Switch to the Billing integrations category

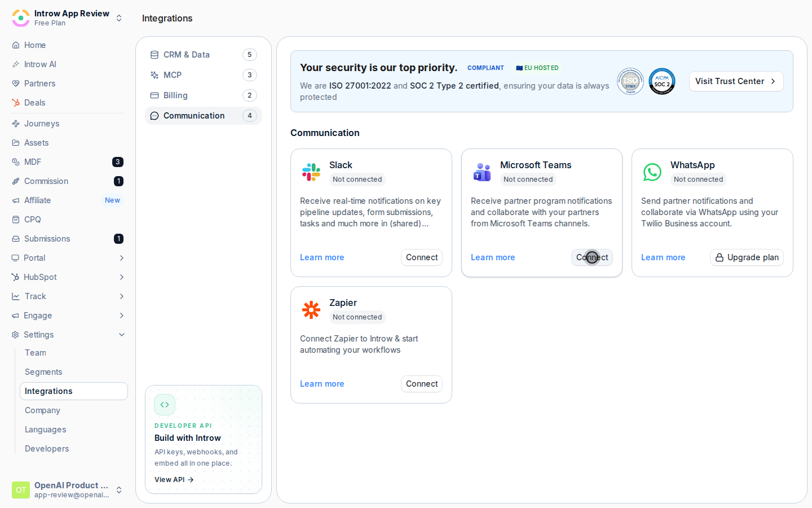coord(204,95)
